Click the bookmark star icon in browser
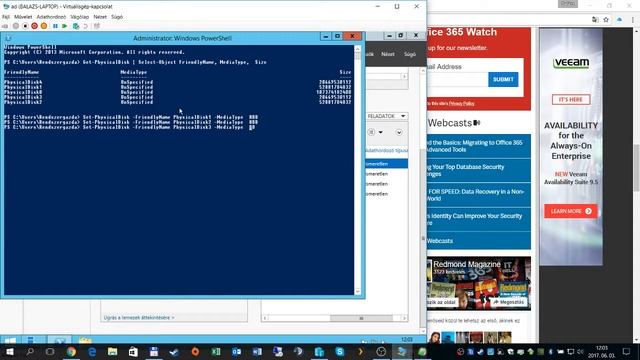Viewport: 640px width, 360px height. (606, 20)
